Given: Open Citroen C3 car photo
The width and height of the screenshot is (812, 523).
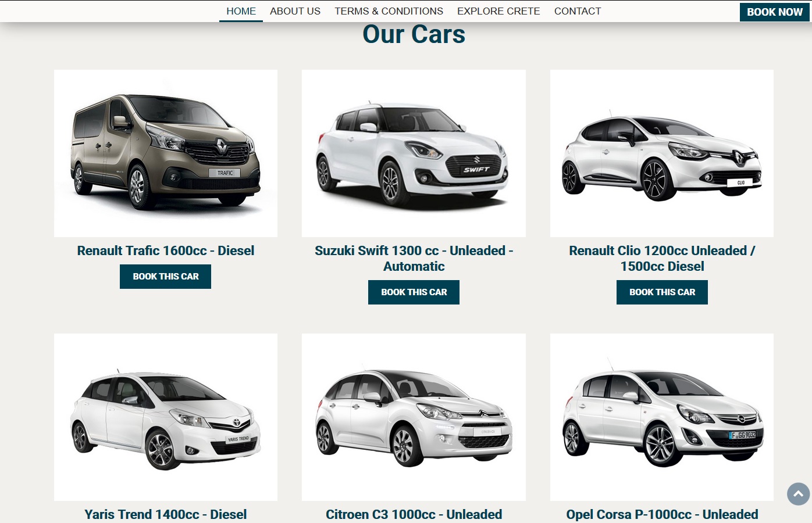Looking at the screenshot, I should [414, 417].
